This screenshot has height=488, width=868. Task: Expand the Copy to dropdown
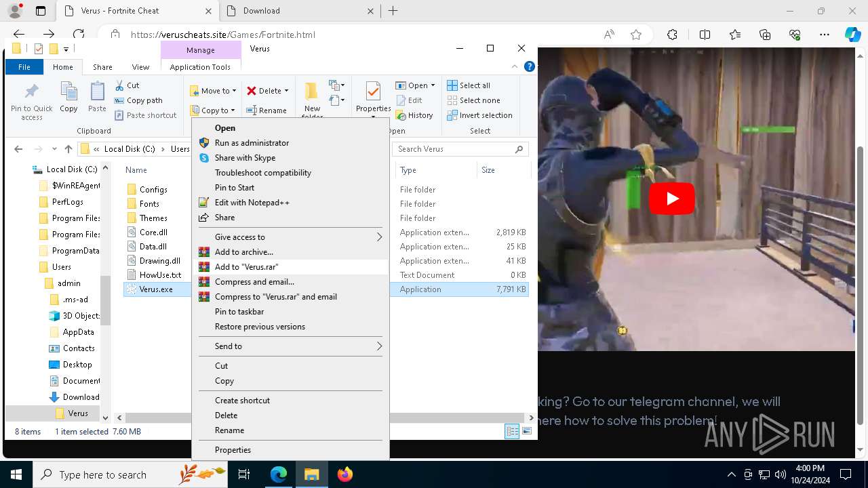click(233, 110)
